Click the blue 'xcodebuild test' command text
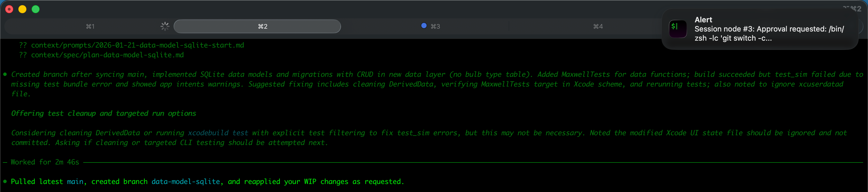Image resolution: width=868 pixels, height=192 pixels. (x=218, y=133)
